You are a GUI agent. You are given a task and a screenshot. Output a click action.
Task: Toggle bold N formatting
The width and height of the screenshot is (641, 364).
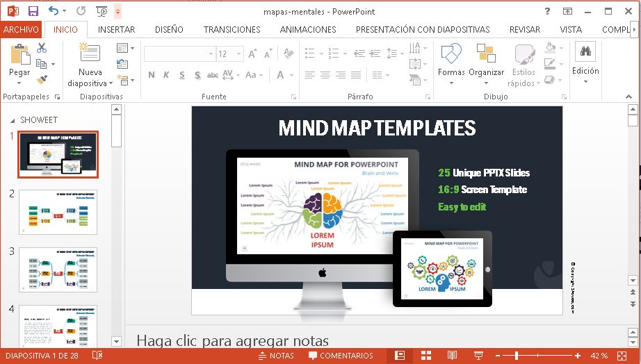coord(152,75)
